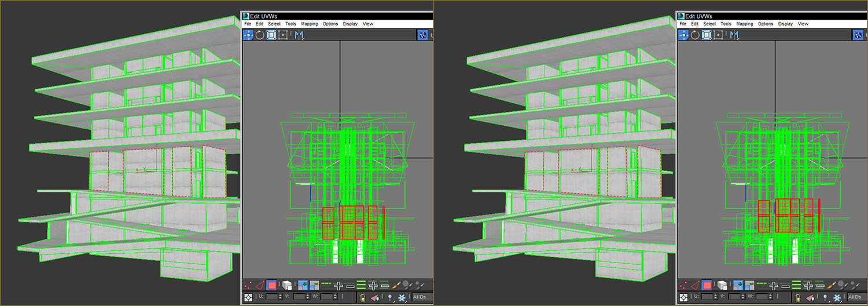
Task: Open Tools menu in right Edit UVWs window
Action: click(726, 24)
